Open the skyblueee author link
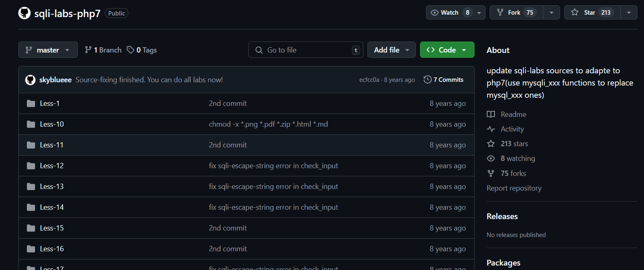The image size is (644, 270). (x=55, y=80)
